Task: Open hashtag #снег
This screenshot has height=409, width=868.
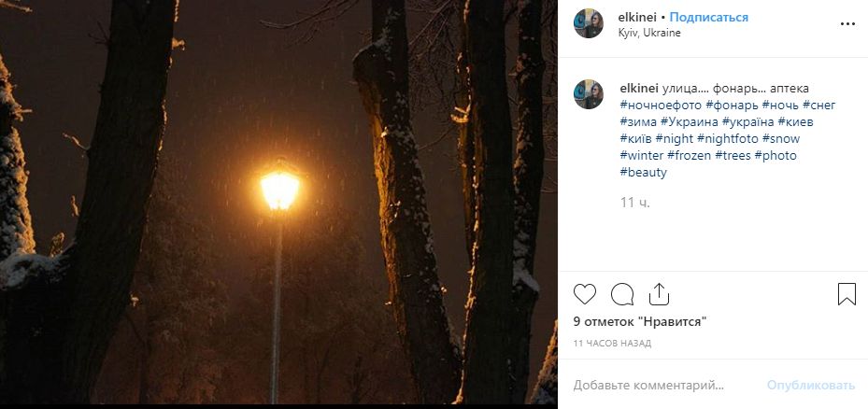Action: coord(818,105)
